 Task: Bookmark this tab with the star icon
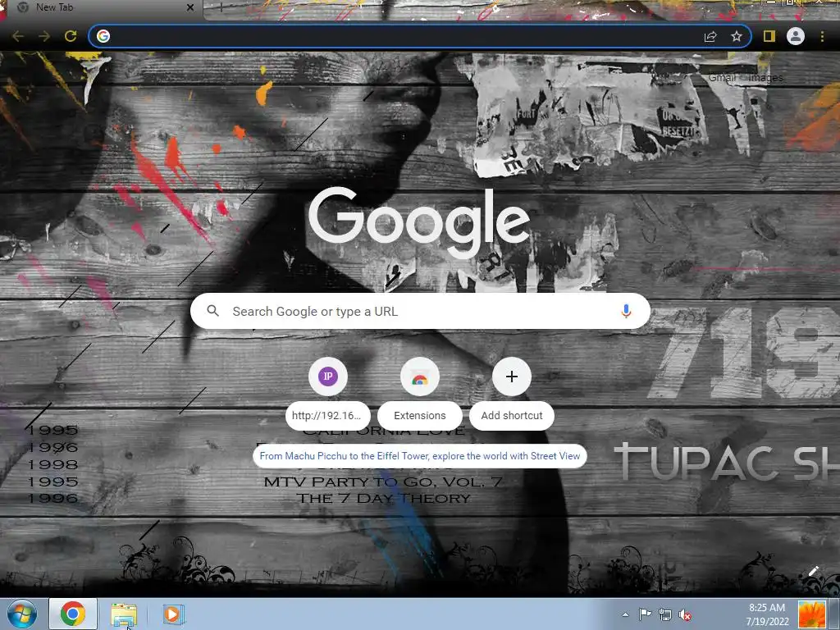coord(737,36)
